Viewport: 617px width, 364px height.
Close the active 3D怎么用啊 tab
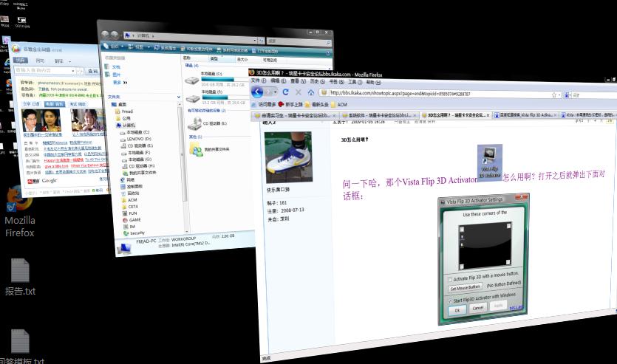click(488, 115)
